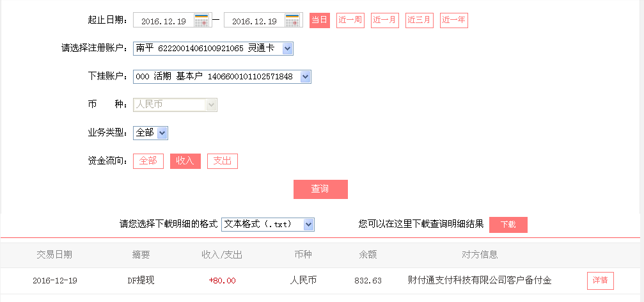Click the balance value 832.63
The image size is (644, 302).
[x=368, y=281]
